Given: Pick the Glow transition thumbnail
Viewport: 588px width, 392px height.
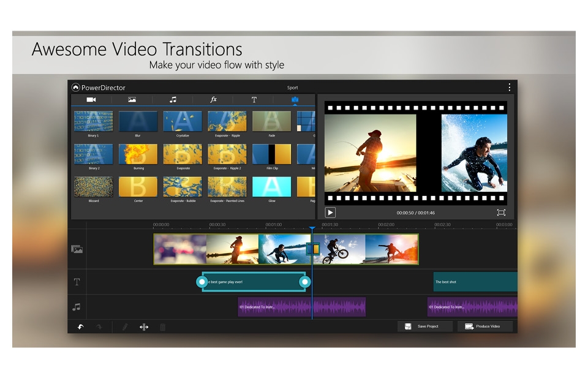Looking at the screenshot, I should 271,187.
